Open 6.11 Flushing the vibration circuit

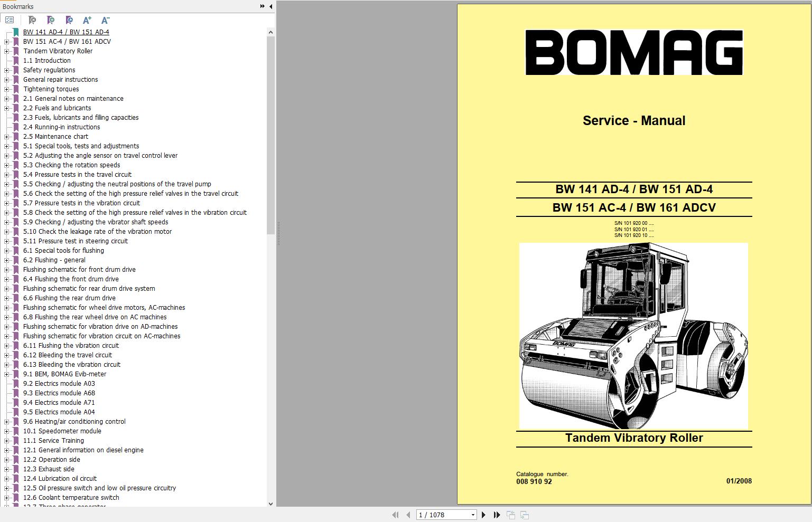point(71,346)
